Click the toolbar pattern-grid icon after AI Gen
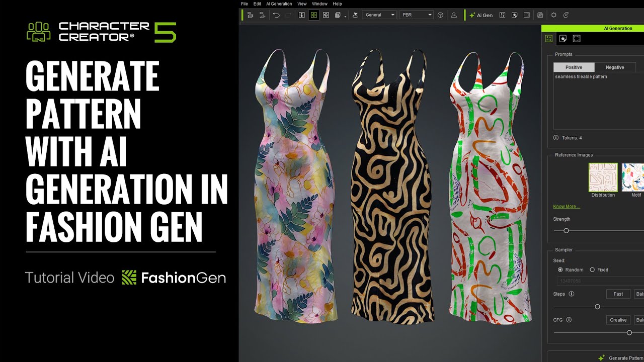Viewport: 644px width, 362px height. point(502,15)
